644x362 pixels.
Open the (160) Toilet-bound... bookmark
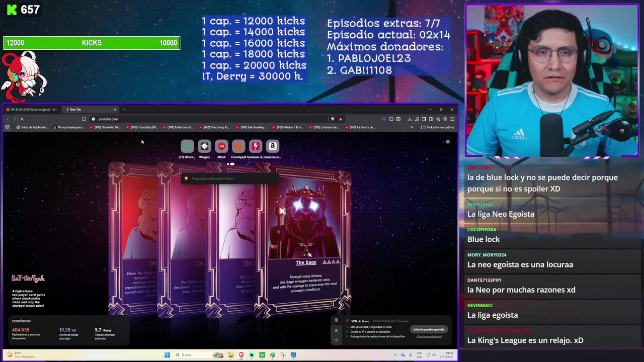tap(177, 127)
